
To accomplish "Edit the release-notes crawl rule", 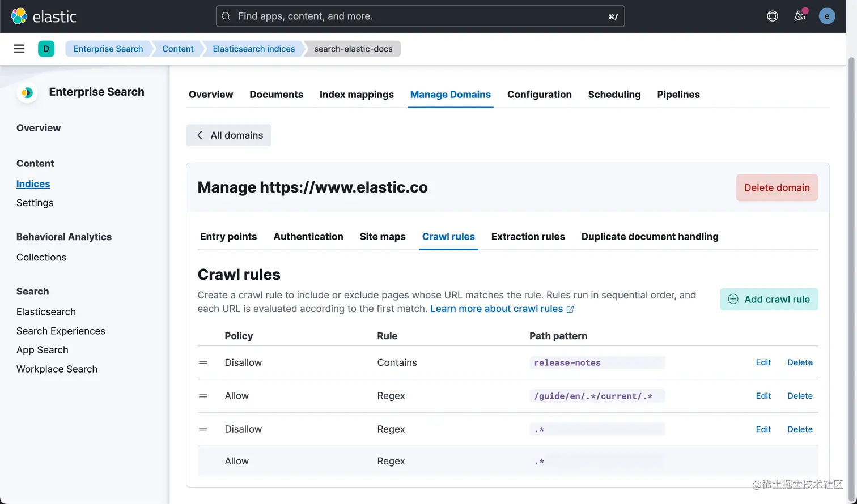I will click(763, 362).
